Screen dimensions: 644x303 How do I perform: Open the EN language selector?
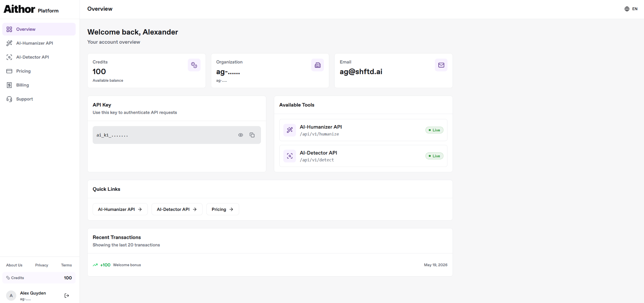[631, 9]
